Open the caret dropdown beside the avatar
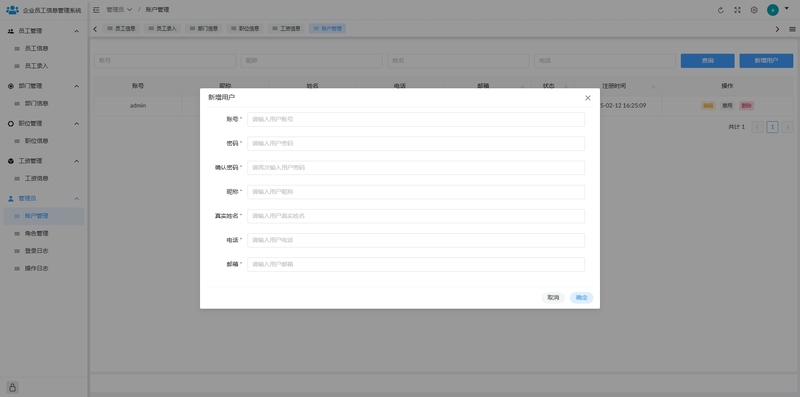800x397 pixels. tap(786, 8)
